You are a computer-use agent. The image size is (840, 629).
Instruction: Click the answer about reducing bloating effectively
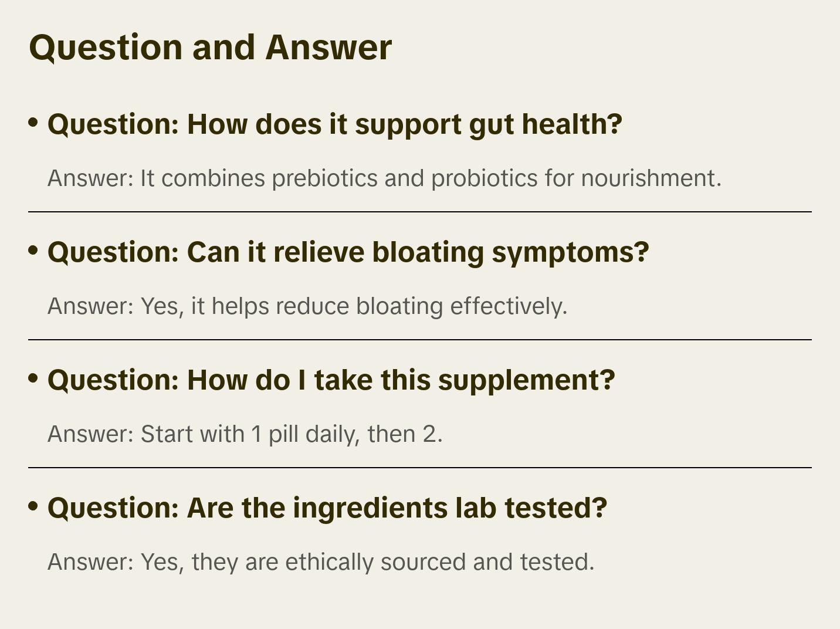(307, 306)
